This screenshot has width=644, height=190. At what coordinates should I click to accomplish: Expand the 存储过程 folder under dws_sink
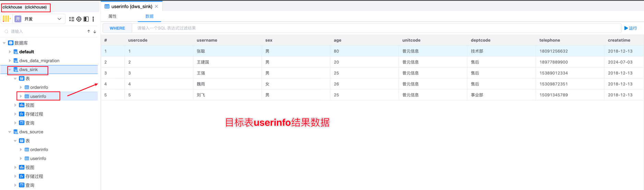pyautogui.click(x=15, y=114)
